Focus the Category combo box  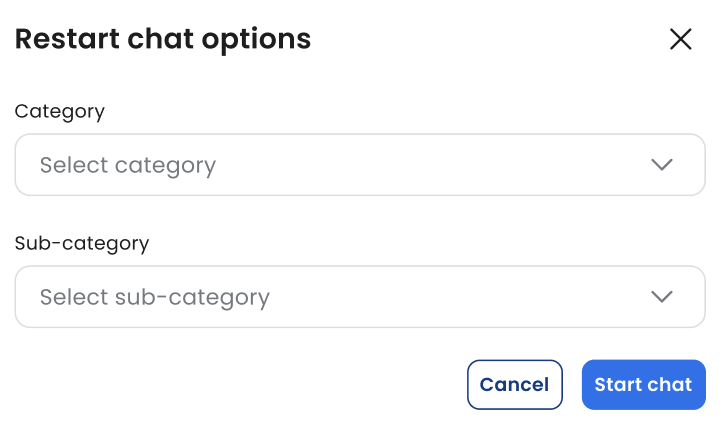point(360,165)
